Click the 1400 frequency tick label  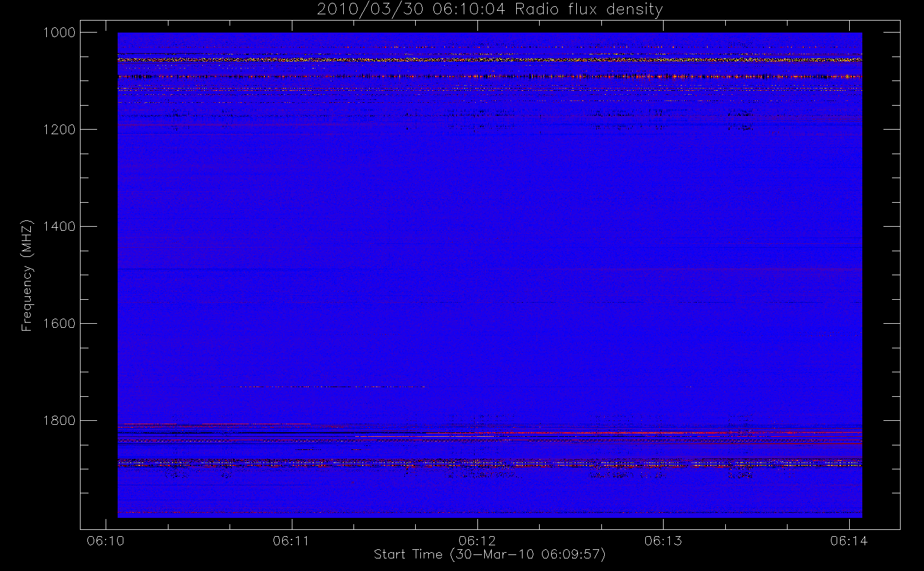point(59,227)
